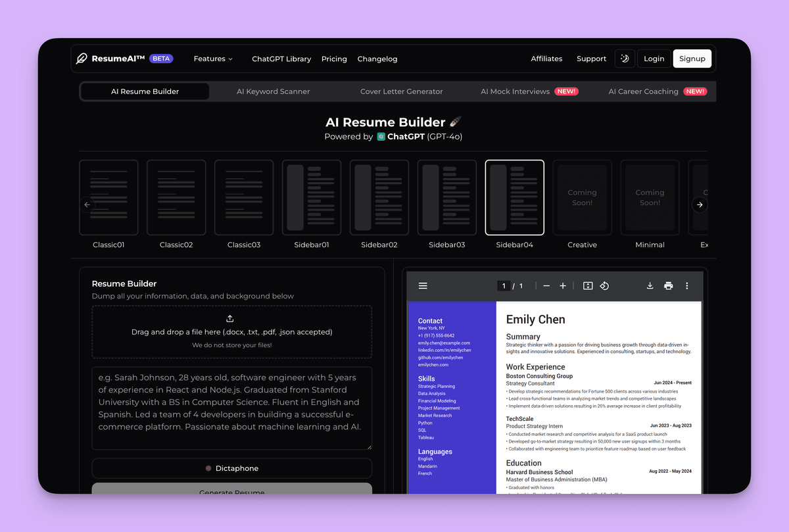
Task: Click Harvard Business School in resume
Action: tap(539, 472)
